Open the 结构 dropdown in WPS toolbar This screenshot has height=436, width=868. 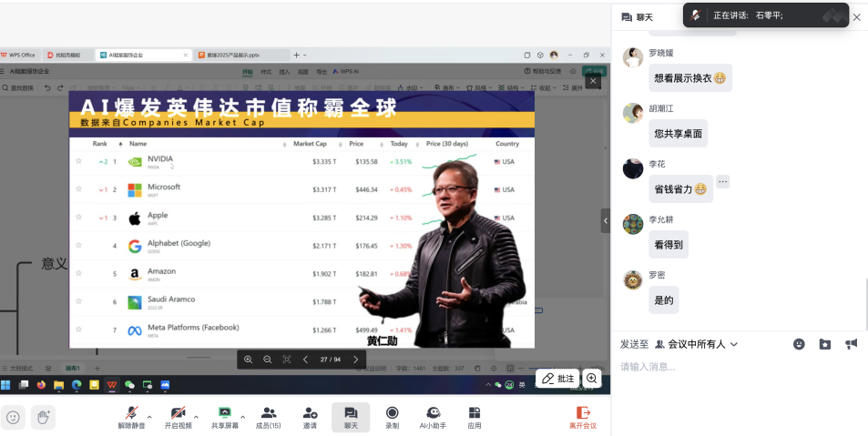pos(510,88)
